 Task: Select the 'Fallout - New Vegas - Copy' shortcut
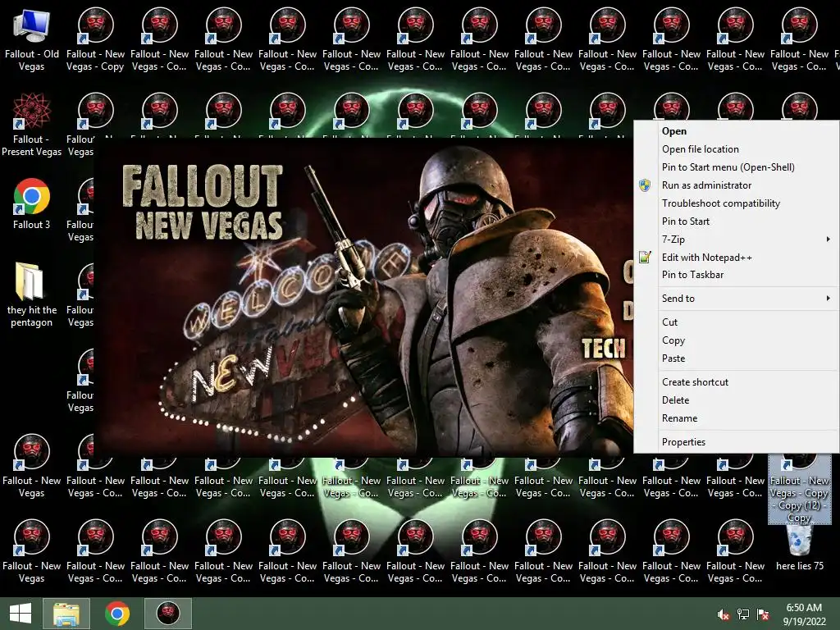[95, 40]
